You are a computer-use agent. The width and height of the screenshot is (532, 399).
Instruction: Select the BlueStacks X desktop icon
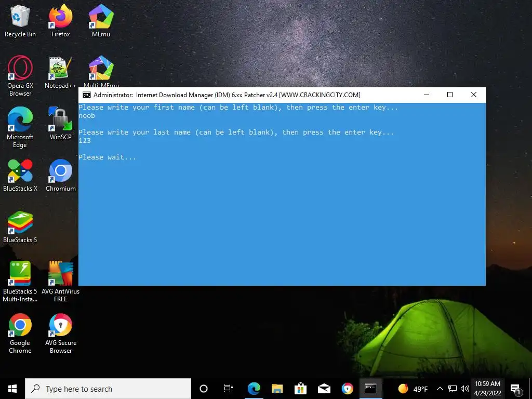(20, 176)
